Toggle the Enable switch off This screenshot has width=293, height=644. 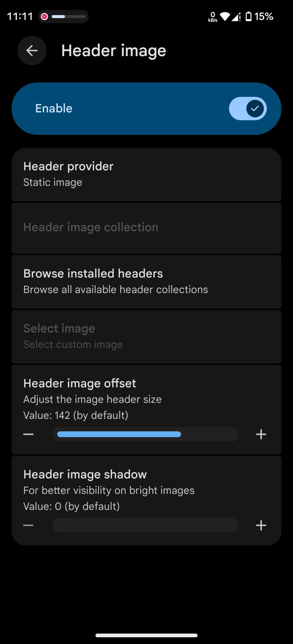click(x=248, y=108)
